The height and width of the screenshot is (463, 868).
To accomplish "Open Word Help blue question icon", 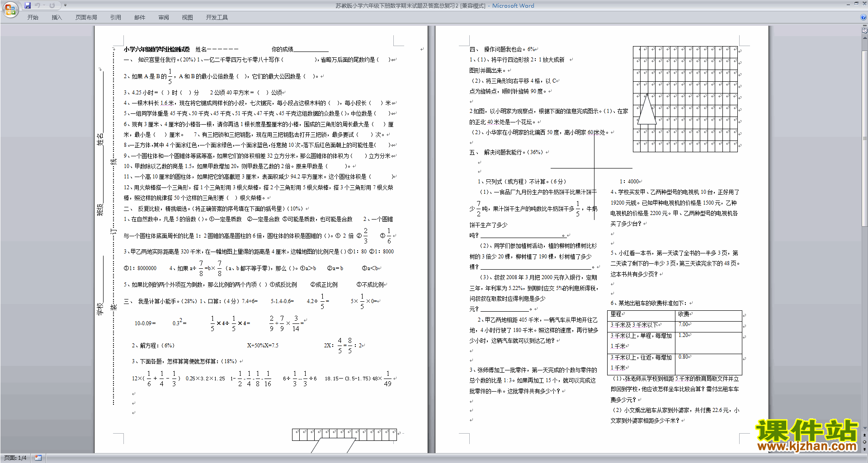I will pos(863,17).
